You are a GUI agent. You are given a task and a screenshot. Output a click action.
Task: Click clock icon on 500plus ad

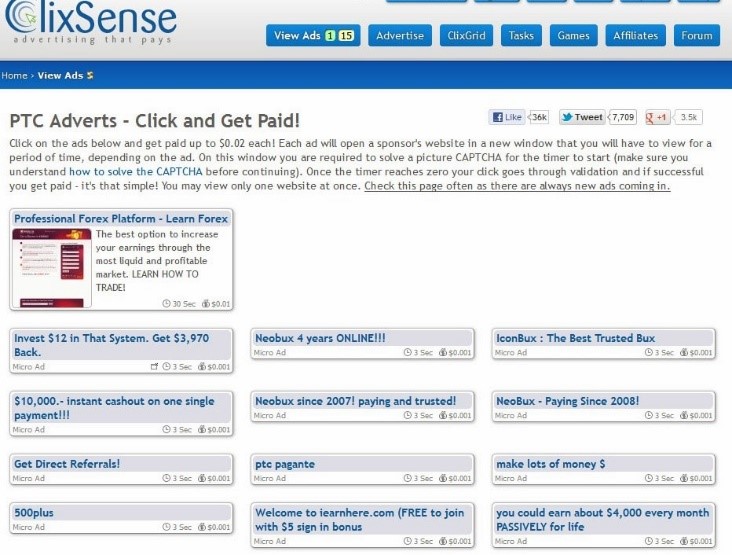[x=166, y=527]
